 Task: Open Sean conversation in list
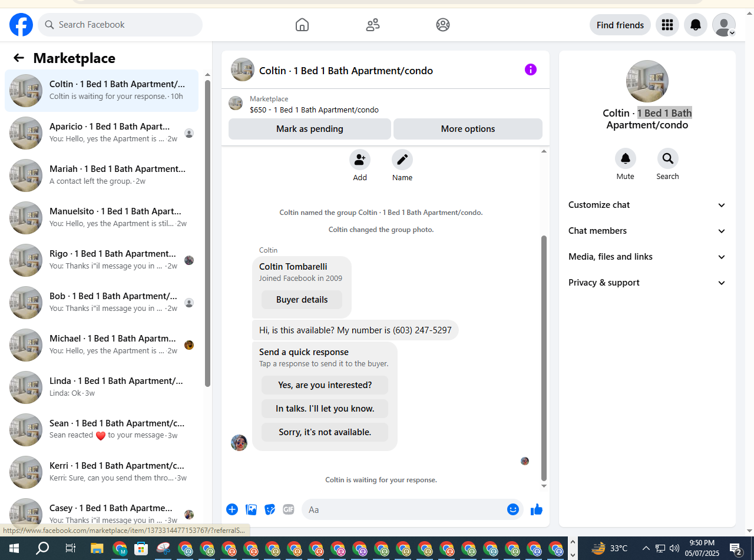pos(101,430)
